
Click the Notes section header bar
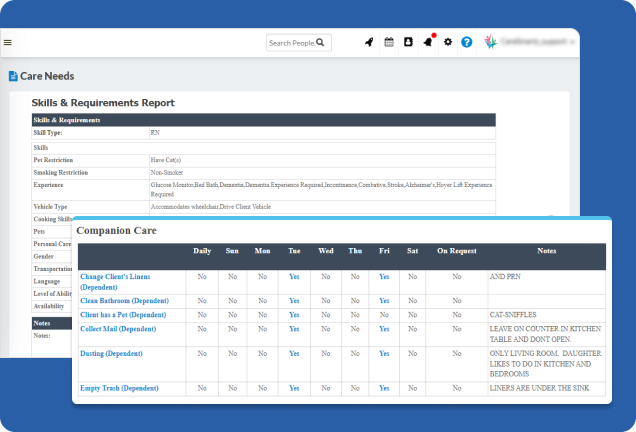(52, 323)
